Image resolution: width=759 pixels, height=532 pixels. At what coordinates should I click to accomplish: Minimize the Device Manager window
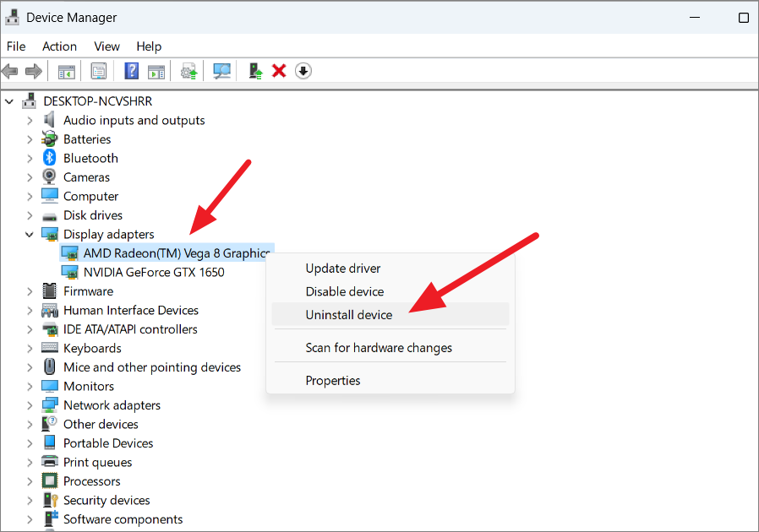(695, 18)
